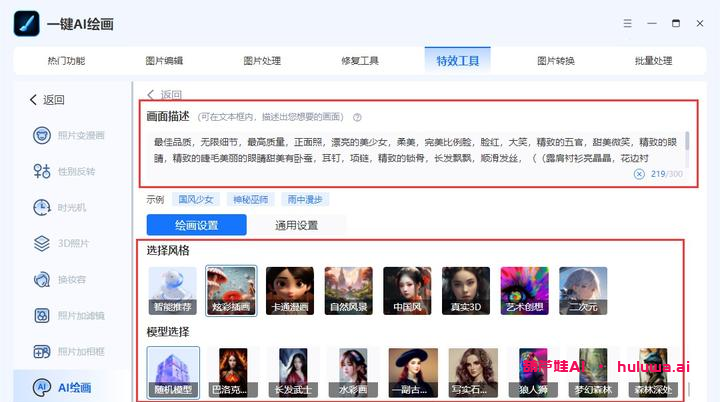
Task: Select the 巴洛克 model thumbnail
Action: (233, 373)
